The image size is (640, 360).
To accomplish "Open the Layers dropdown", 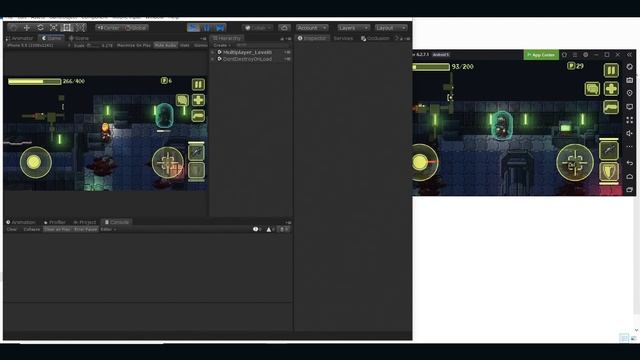I will point(353,28).
